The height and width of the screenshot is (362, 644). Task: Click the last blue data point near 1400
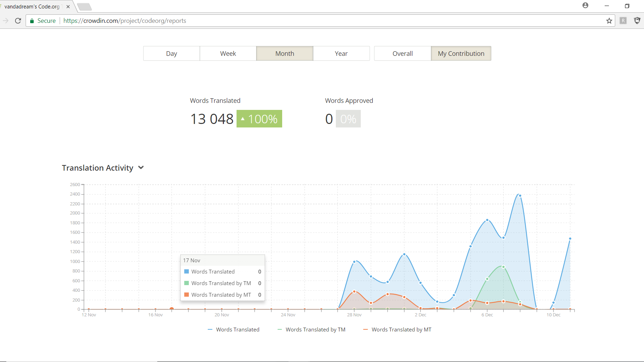pyautogui.click(x=570, y=239)
